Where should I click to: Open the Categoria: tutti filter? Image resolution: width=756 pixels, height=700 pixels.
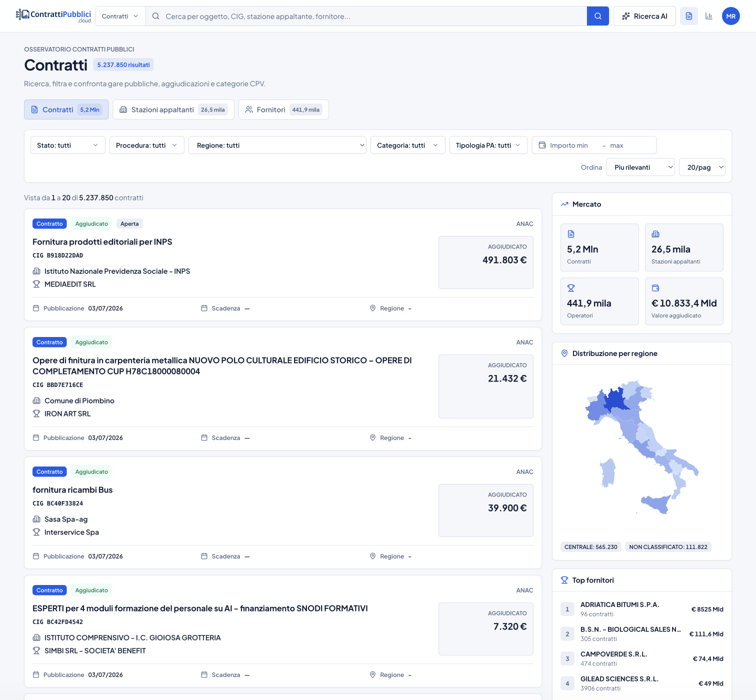408,145
